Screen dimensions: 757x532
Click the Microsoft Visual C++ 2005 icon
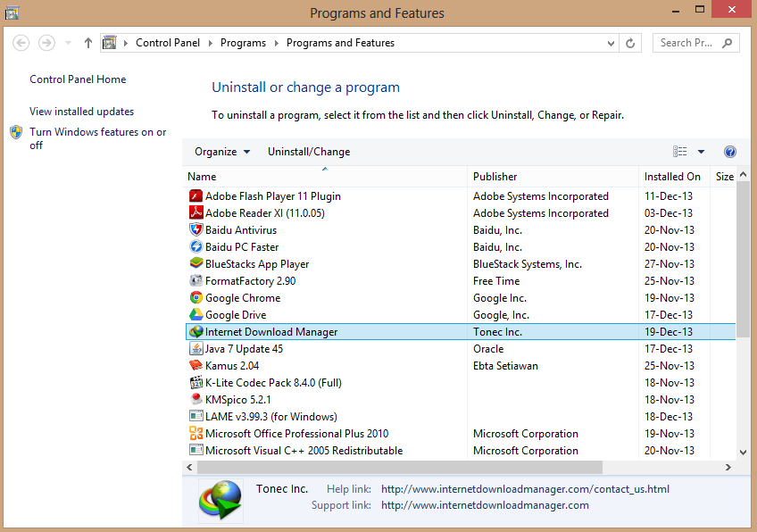[x=195, y=450]
